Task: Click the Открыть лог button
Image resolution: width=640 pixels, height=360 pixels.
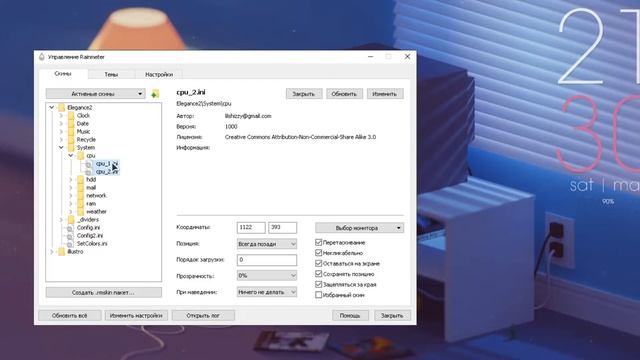Action: (203, 316)
